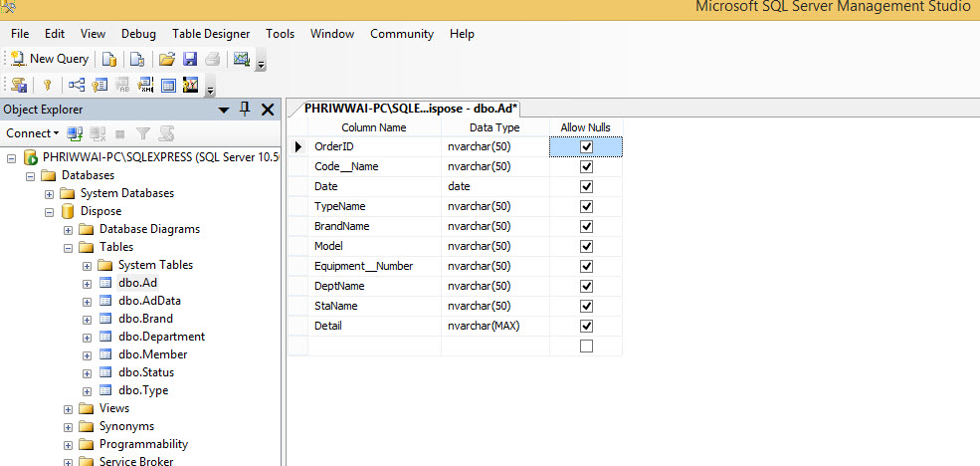
Task: Click the Manage XML Indexes icon
Action: point(145,85)
